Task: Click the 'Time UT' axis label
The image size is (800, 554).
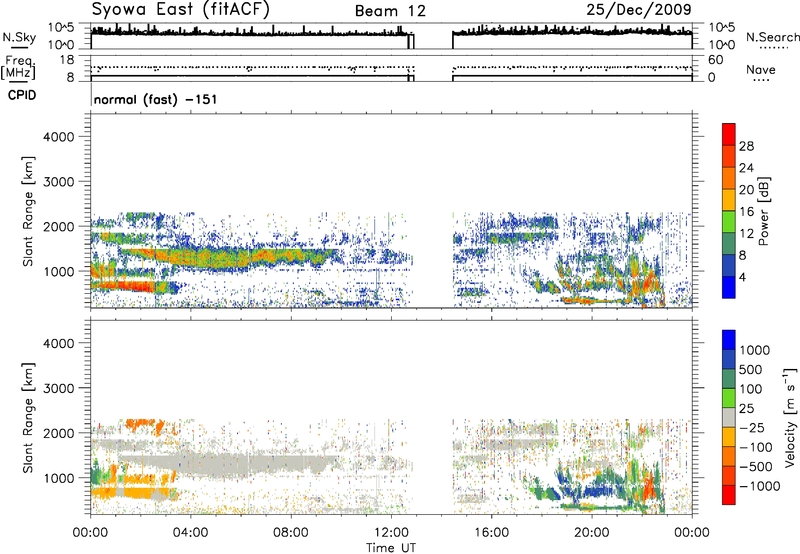Action: click(391, 547)
